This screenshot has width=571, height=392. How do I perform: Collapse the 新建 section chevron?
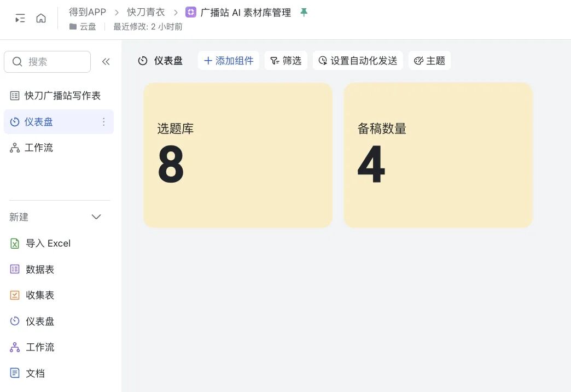pyautogui.click(x=96, y=217)
